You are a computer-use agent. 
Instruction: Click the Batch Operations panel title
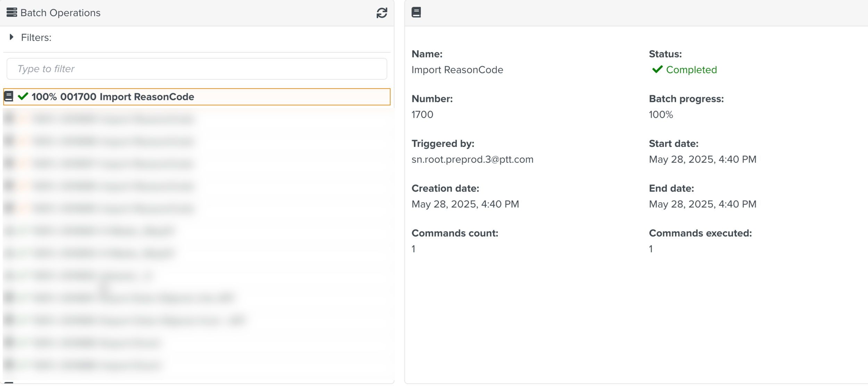click(x=60, y=13)
